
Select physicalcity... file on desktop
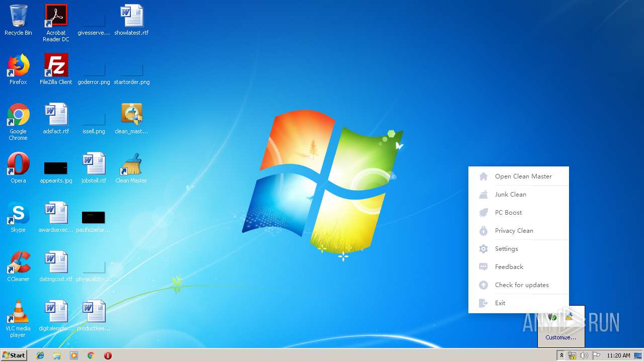tap(94, 271)
